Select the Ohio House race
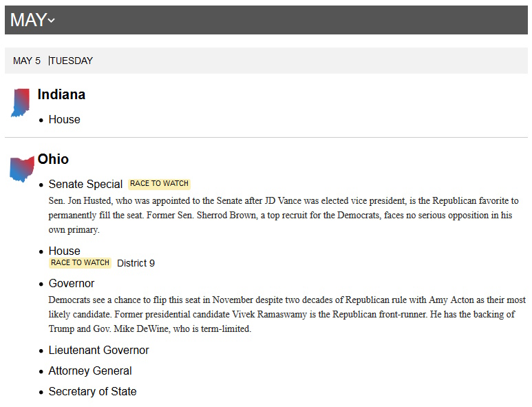Image resolution: width=532 pixels, height=407 pixels. pos(64,251)
